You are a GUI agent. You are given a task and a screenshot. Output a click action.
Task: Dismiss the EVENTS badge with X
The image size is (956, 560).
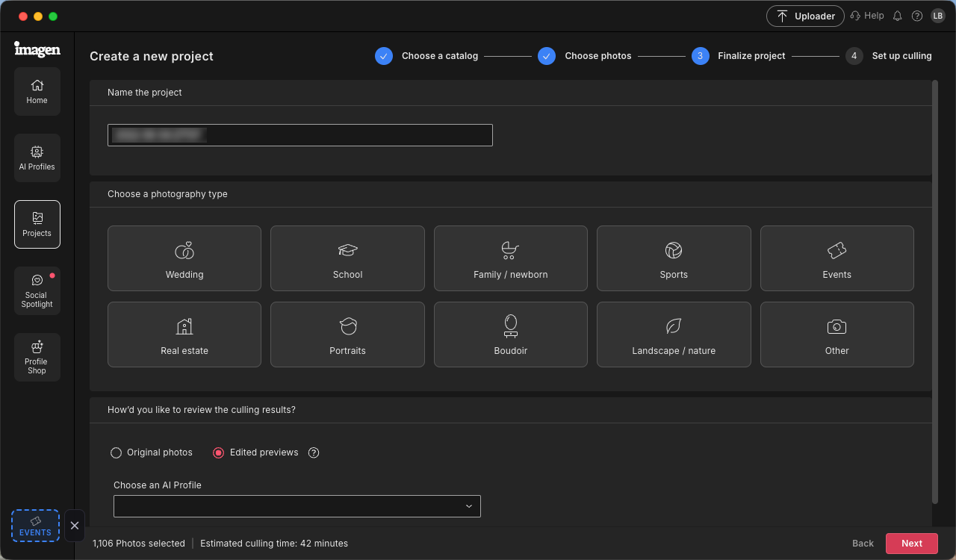pyautogui.click(x=75, y=526)
